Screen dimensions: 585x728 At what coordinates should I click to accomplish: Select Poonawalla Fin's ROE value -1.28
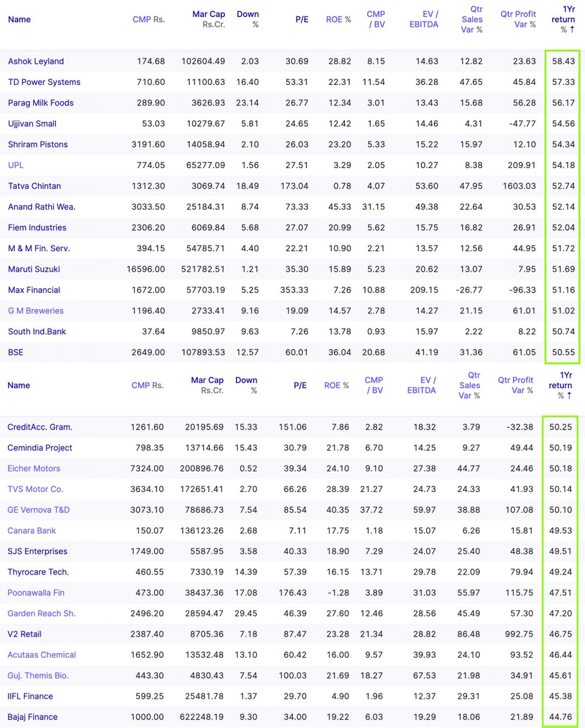pyautogui.click(x=338, y=593)
